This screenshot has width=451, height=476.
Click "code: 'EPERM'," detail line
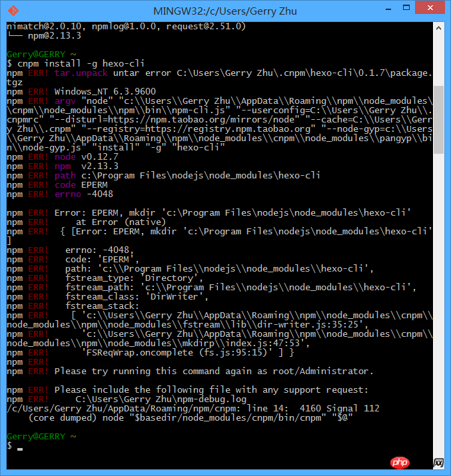pyautogui.click(x=102, y=260)
